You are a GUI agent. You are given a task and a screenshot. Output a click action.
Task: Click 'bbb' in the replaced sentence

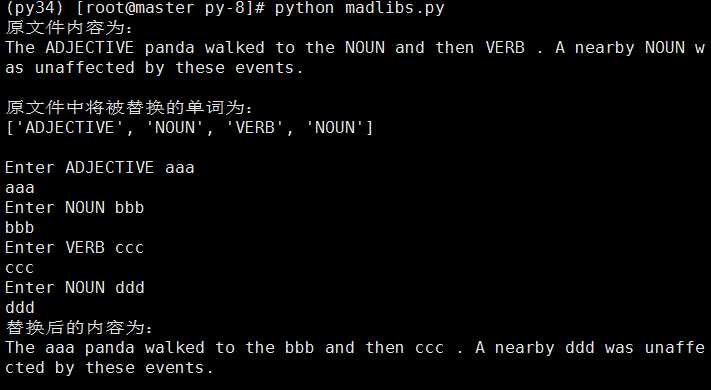[x=299, y=348]
